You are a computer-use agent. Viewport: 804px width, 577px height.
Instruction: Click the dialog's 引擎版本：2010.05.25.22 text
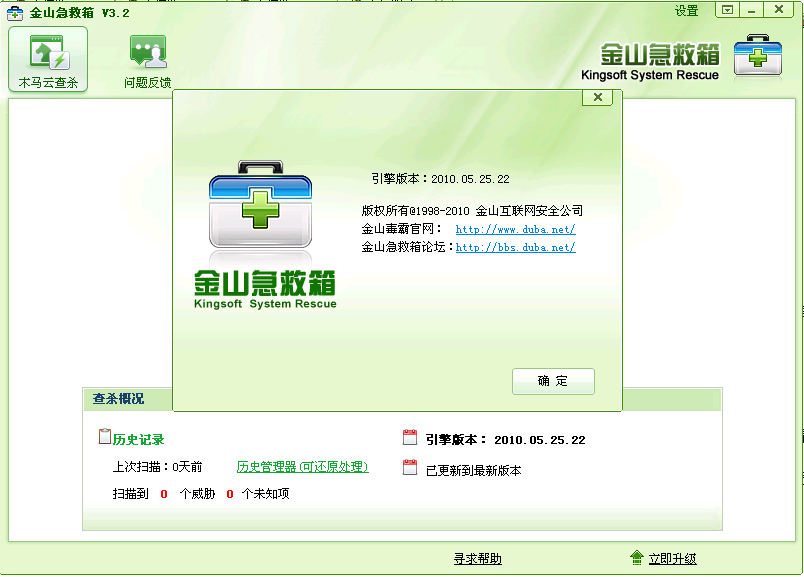[x=440, y=179]
